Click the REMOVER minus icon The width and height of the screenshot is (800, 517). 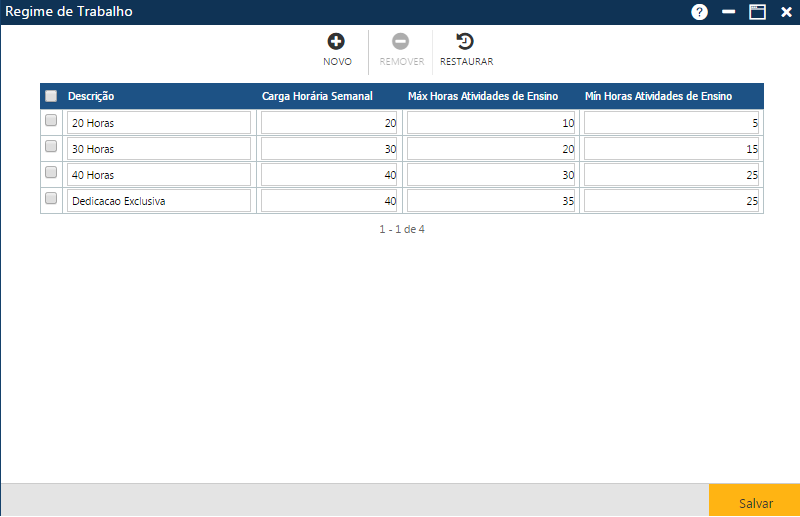pyautogui.click(x=400, y=42)
